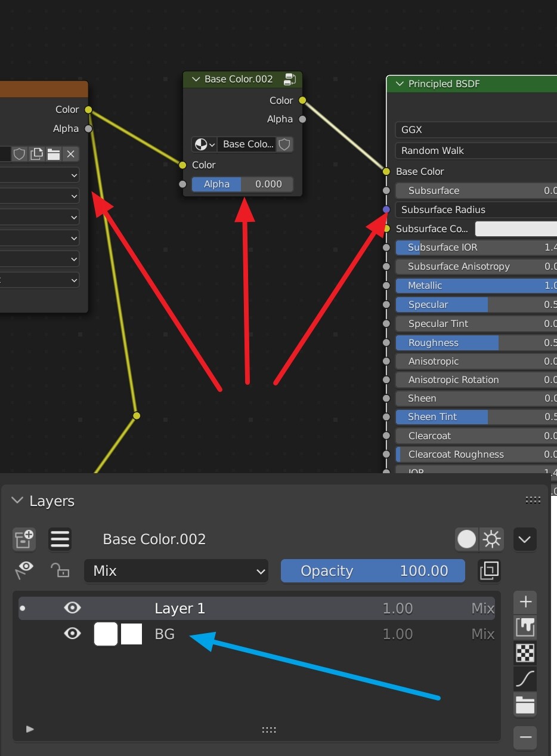Click the shield icon on the left node
Screen dimensions: 557x756
coord(20,154)
